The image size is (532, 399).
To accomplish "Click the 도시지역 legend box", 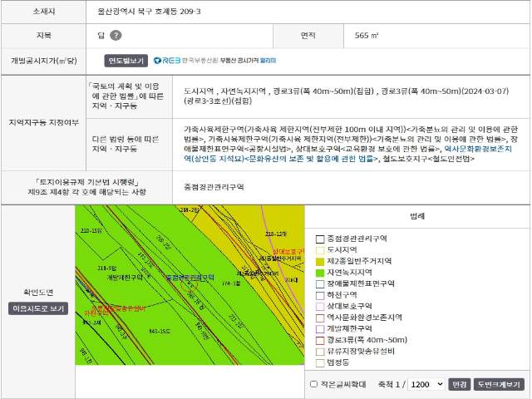I will [320, 250].
